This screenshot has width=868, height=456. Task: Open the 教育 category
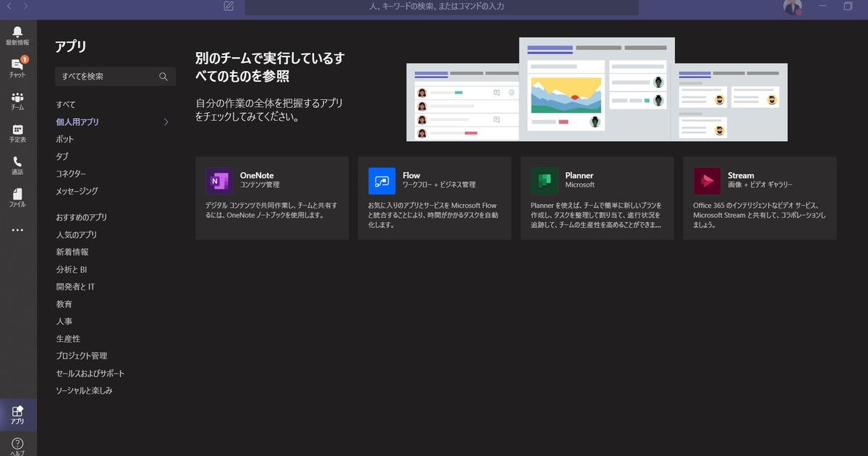tap(64, 305)
